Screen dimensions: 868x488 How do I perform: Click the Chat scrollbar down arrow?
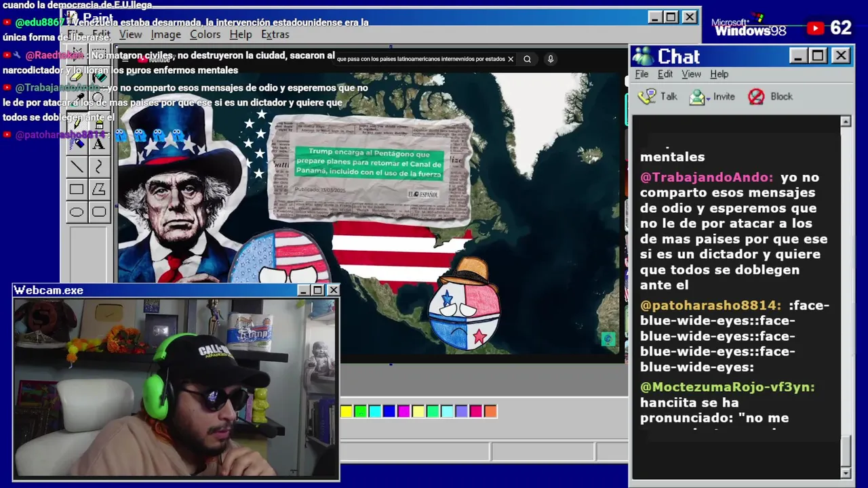(x=846, y=472)
